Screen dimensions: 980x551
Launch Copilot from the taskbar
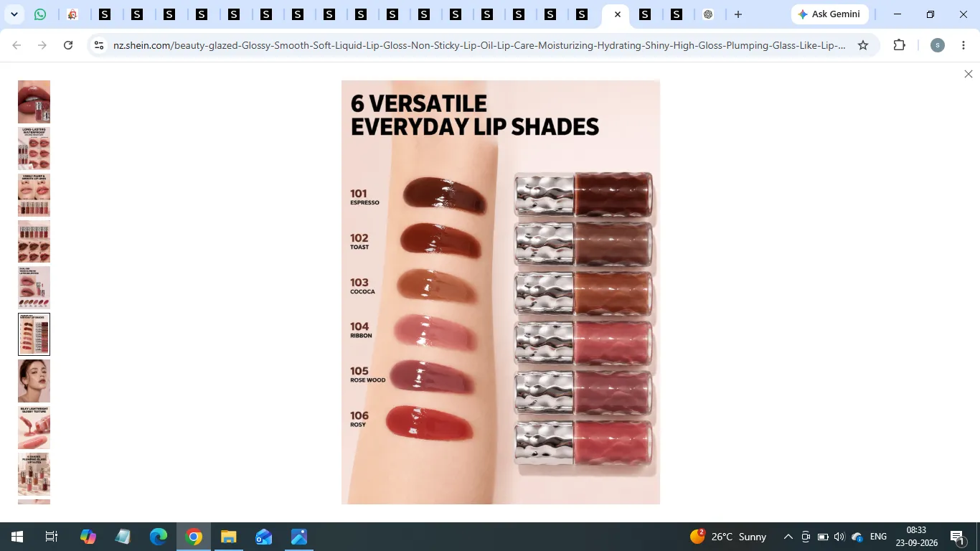click(x=88, y=537)
